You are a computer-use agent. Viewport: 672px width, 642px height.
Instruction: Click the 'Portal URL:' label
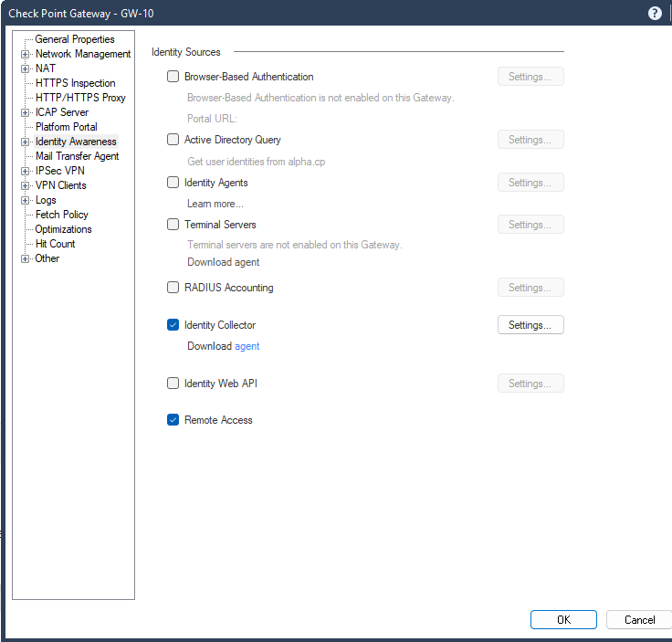pyautogui.click(x=212, y=119)
